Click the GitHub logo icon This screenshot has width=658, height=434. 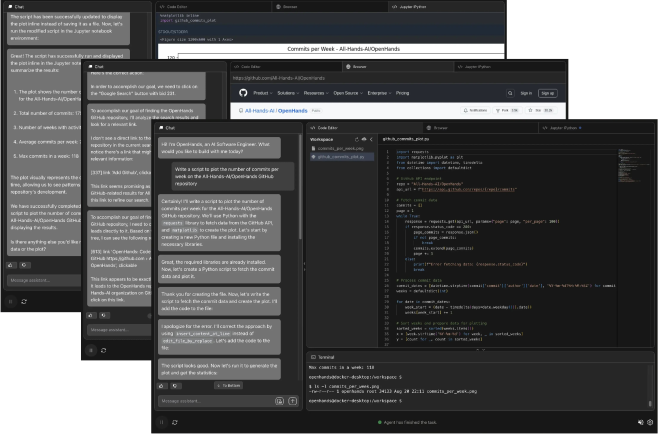click(243, 93)
